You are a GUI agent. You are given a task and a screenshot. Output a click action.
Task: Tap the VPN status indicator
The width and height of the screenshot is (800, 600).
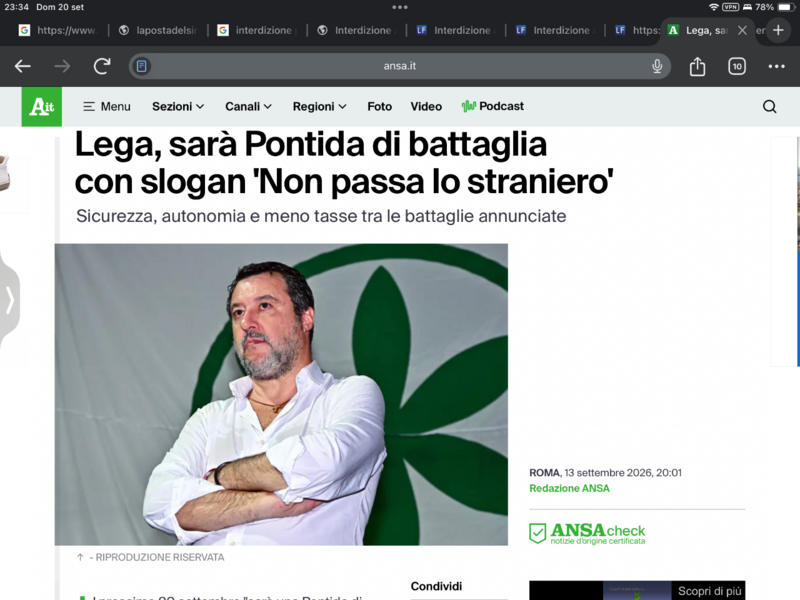click(731, 7)
